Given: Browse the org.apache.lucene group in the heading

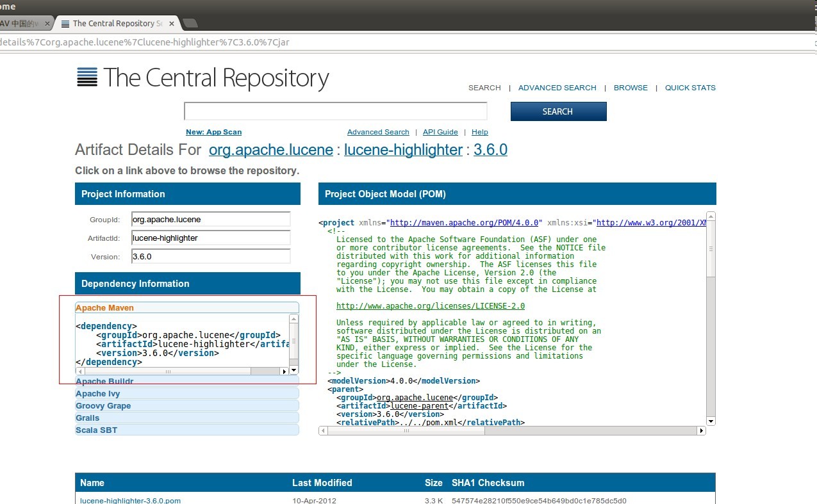Looking at the screenshot, I should click(271, 150).
